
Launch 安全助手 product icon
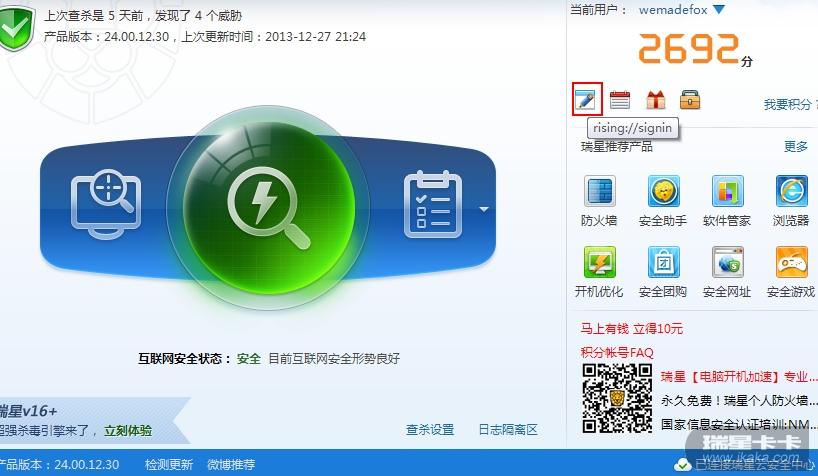pyautogui.click(x=664, y=192)
